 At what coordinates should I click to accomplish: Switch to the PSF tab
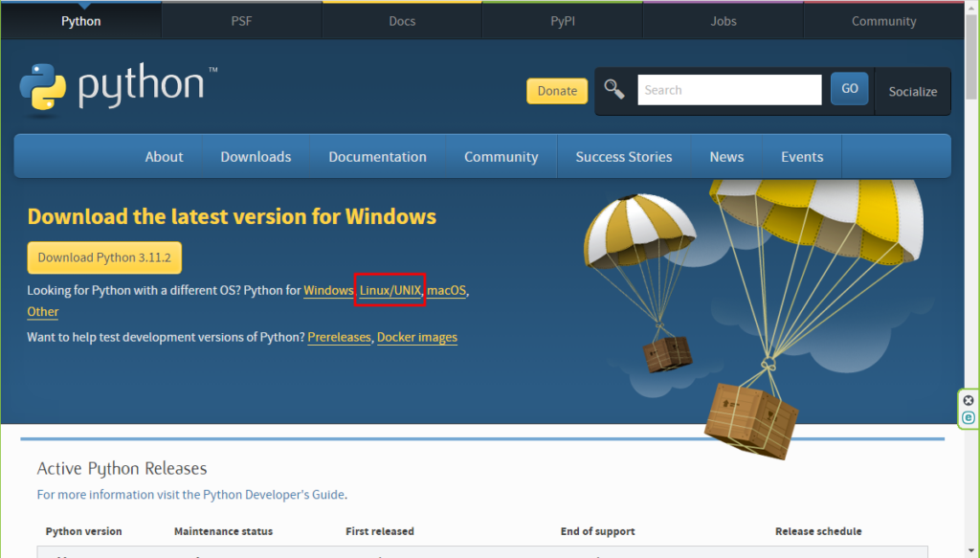click(241, 20)
